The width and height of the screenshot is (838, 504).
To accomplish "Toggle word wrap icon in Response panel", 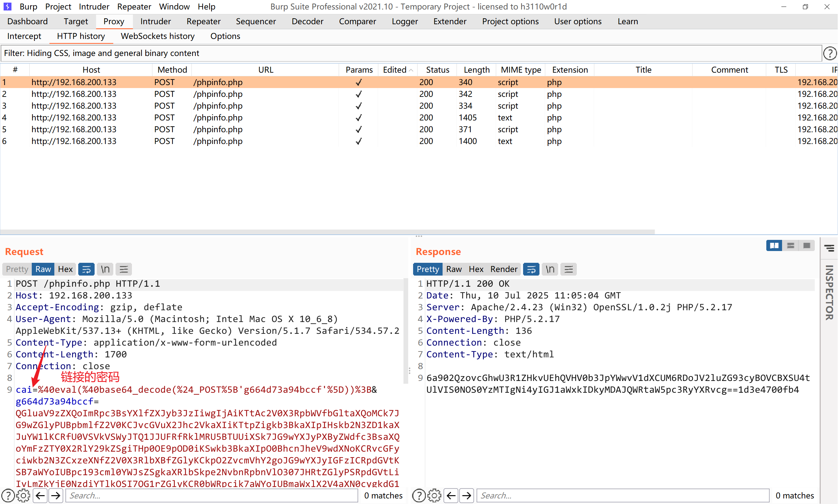I will (531, 269).
